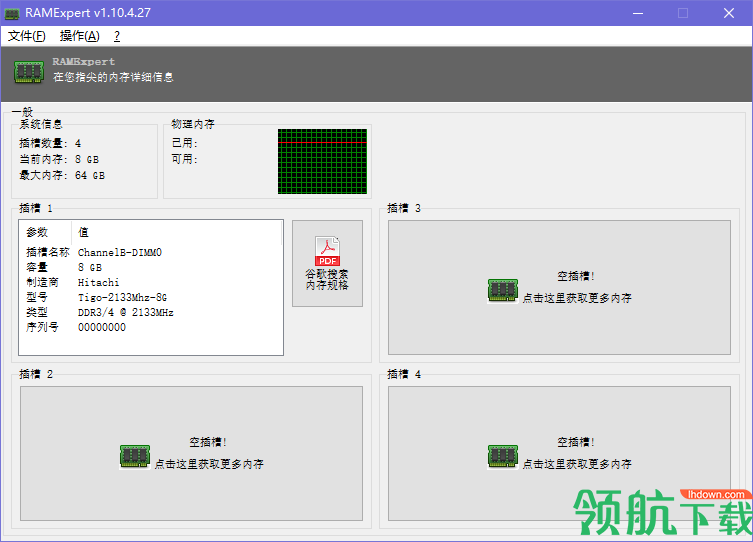Click the 空插槽! text in 插槽 2
Image resolution: width=753 pixels, height=542 pixels.
click(208, 443)
